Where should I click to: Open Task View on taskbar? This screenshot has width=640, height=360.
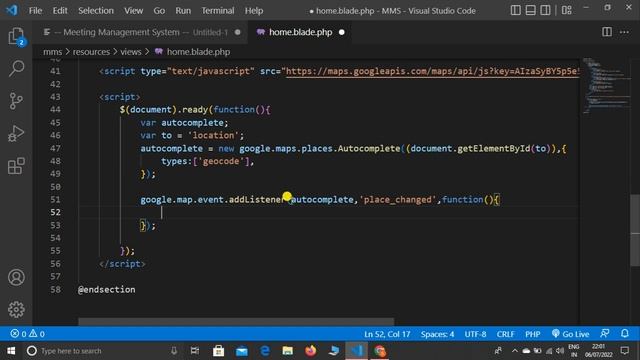click(195, 351)
